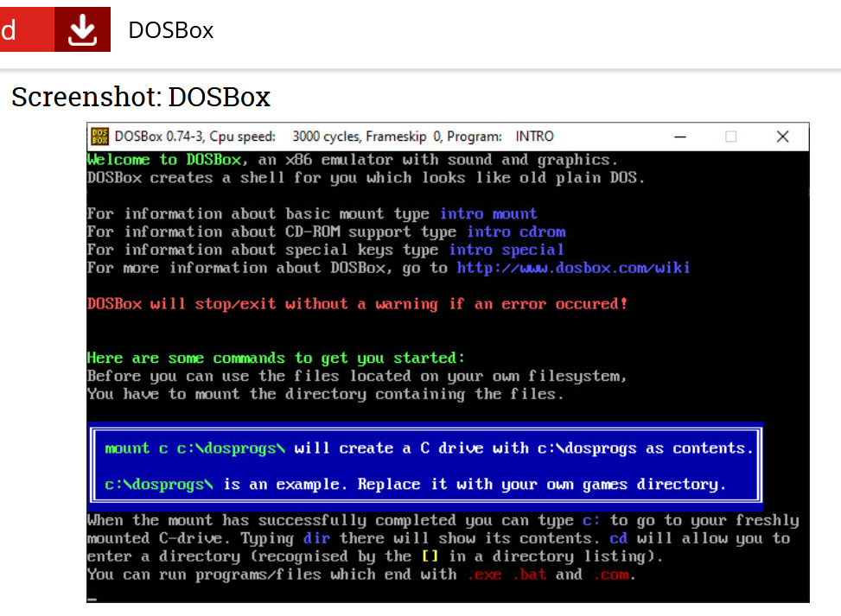Click the red 'DOSBox will stop/exit' warning line
Image resolution: width=841 pixels, height=616 pixels.
[x=357, y=304]
